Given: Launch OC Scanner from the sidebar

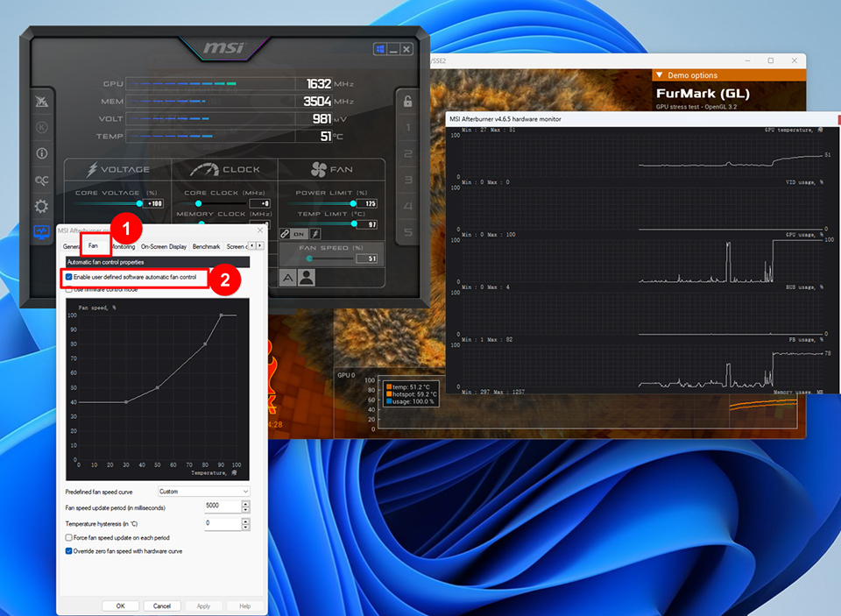Looking at the screenshot, I should pos(42,180).
